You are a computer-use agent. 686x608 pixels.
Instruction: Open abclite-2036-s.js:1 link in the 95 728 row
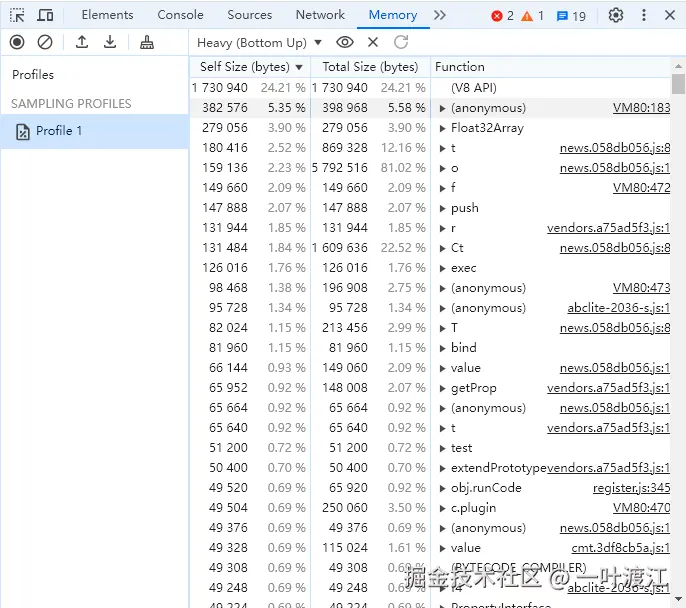(619, 308)
